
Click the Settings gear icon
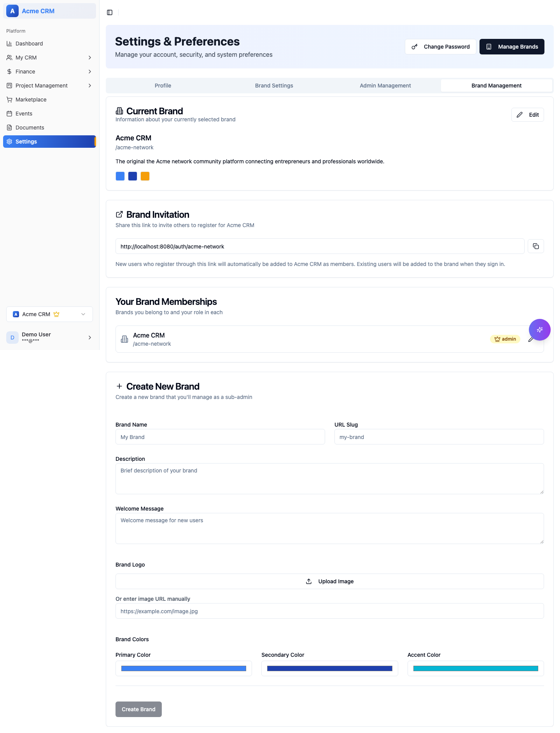click(x=9, y=142)
